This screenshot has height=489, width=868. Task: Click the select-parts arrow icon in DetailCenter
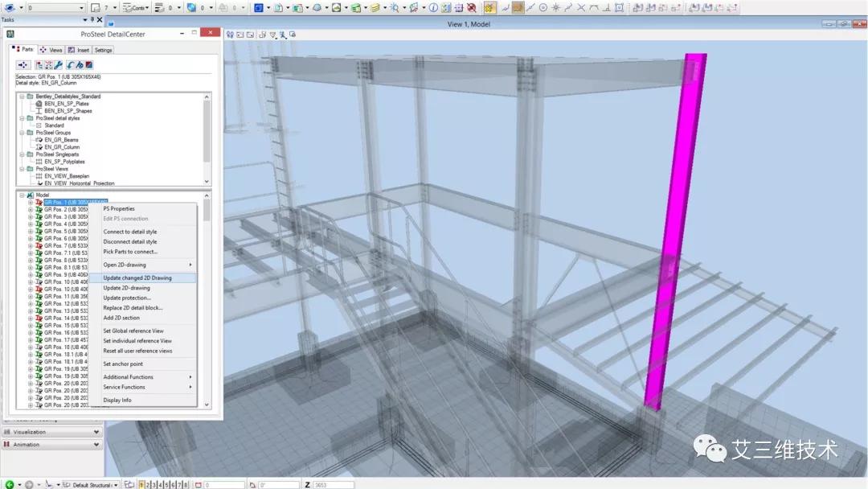click(23, 65)
